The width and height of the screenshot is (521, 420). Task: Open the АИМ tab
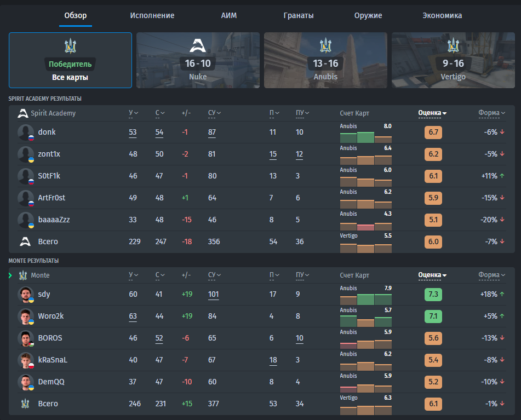(x=229, y=15)
